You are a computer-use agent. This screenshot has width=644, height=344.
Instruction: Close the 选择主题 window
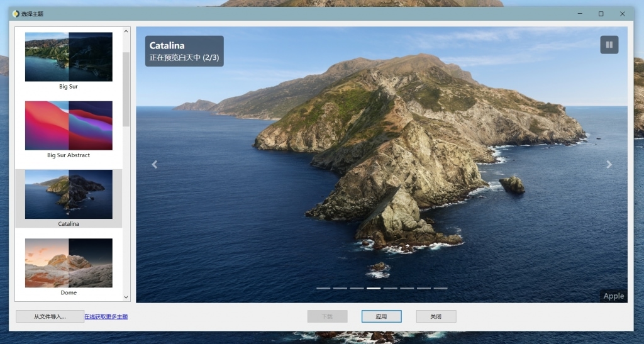(x=622, y=14)
